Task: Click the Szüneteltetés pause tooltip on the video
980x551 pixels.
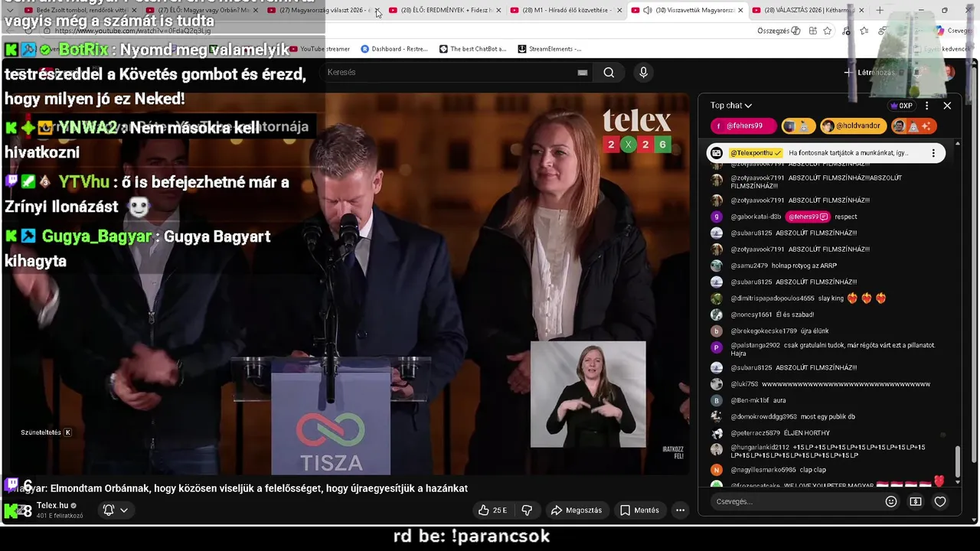Action: click(46, 432)
